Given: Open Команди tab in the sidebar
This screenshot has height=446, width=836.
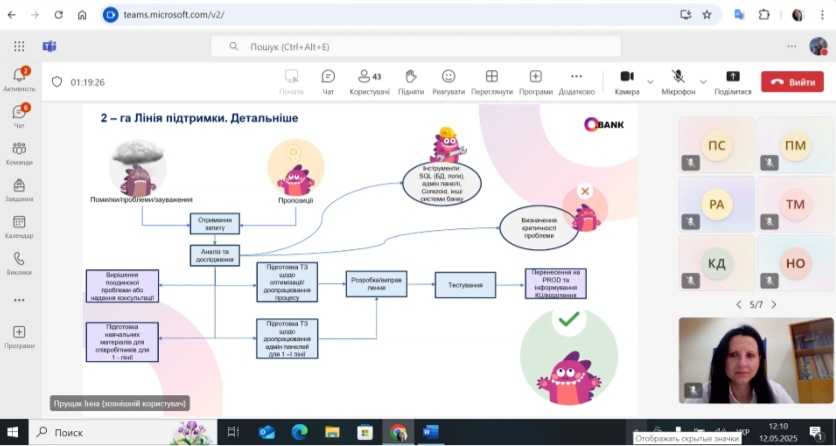Looking at the screenshot, I should pos(19,153).
